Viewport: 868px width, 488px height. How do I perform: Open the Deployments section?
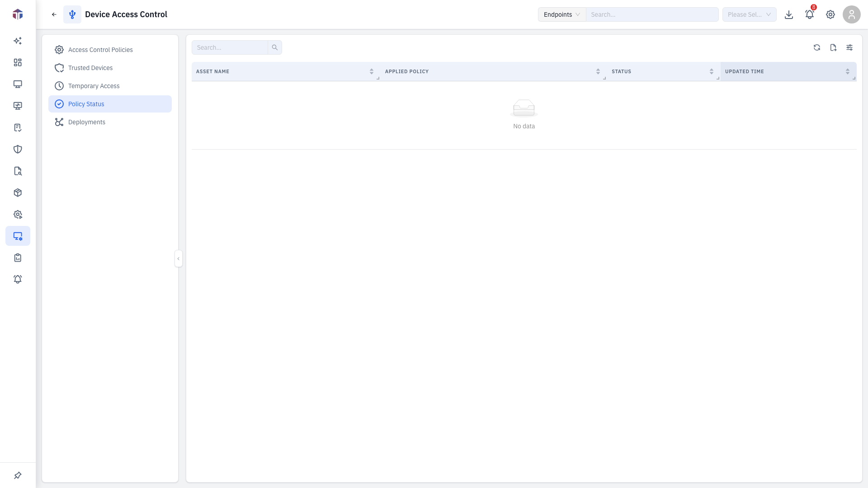110,122
